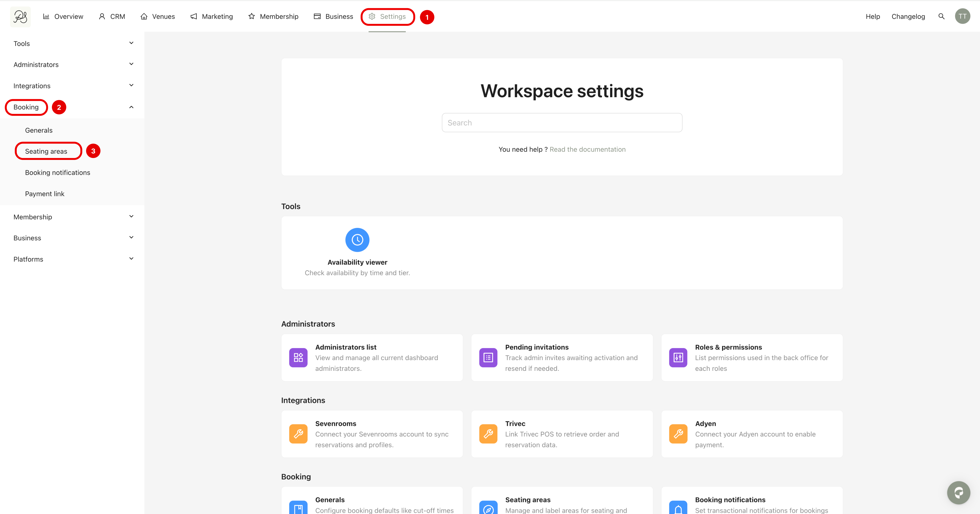This screenshot has width=980, height=514.
Task: Open Read the documentation link
Action: coord(587,149)
